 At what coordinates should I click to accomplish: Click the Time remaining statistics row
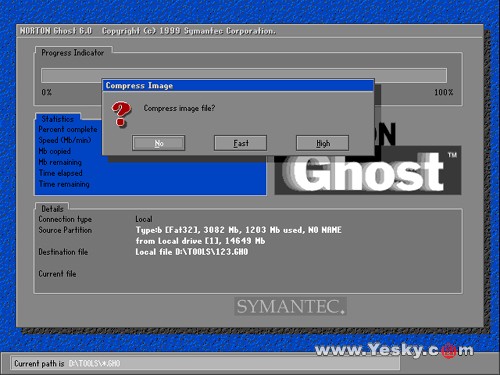tap(64, 184)
